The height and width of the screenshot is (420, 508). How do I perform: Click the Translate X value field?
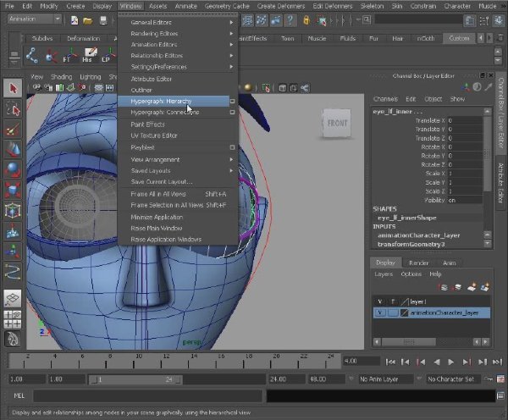(x=465, y=120)
